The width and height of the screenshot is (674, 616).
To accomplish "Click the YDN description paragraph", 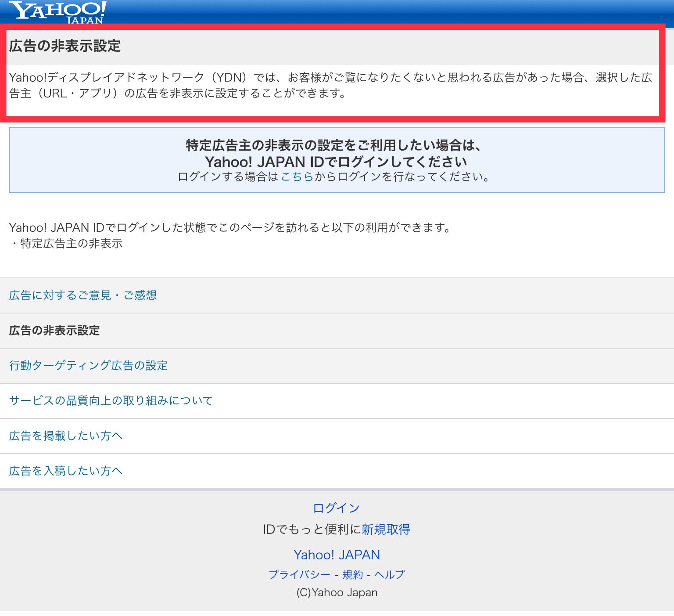I will pos(330,85).
